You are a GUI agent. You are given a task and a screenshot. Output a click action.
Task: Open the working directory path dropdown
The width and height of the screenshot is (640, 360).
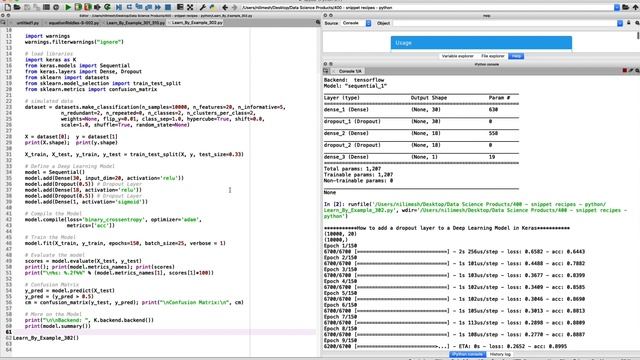[617, 7]
